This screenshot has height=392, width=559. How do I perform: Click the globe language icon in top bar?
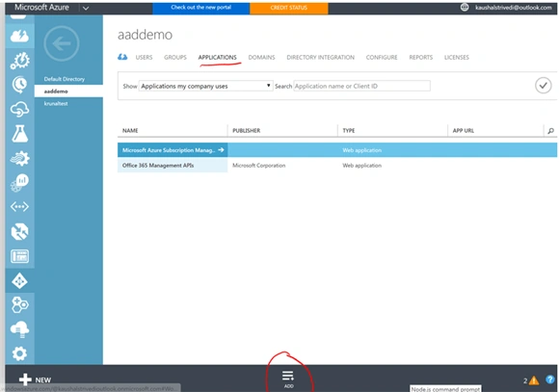tap(465, 7)
